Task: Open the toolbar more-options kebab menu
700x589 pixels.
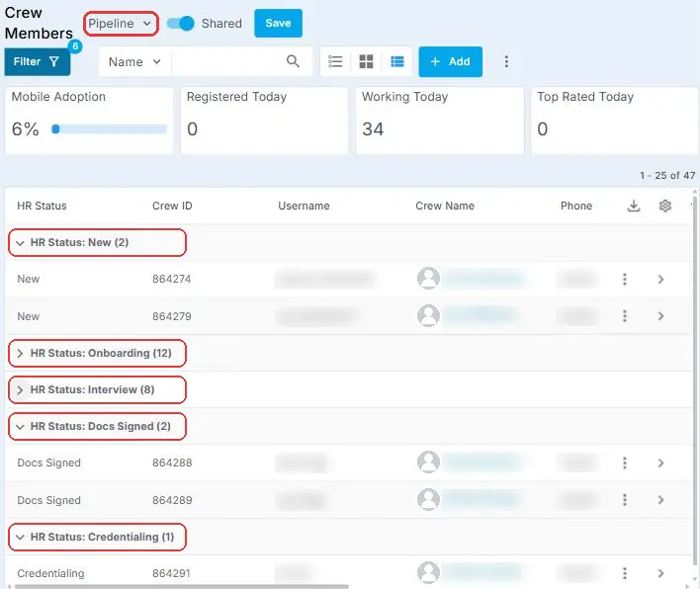Action: coord(506,61)
